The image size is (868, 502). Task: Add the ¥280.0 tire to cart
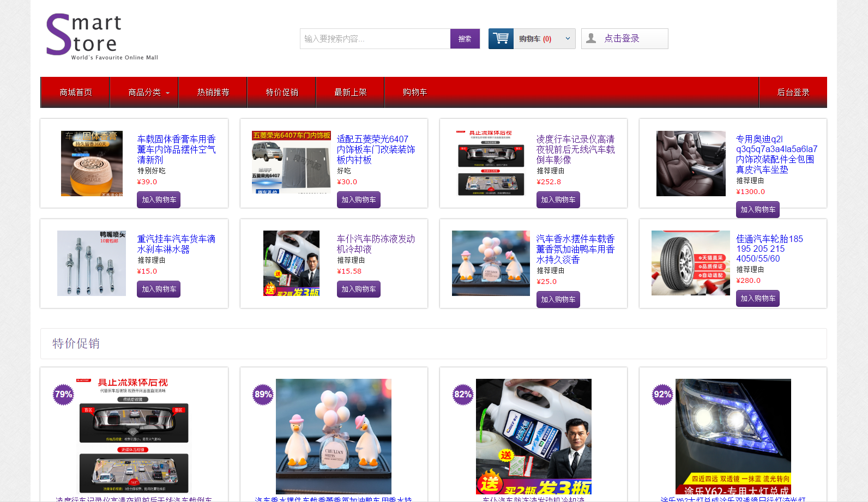(757, 299)
